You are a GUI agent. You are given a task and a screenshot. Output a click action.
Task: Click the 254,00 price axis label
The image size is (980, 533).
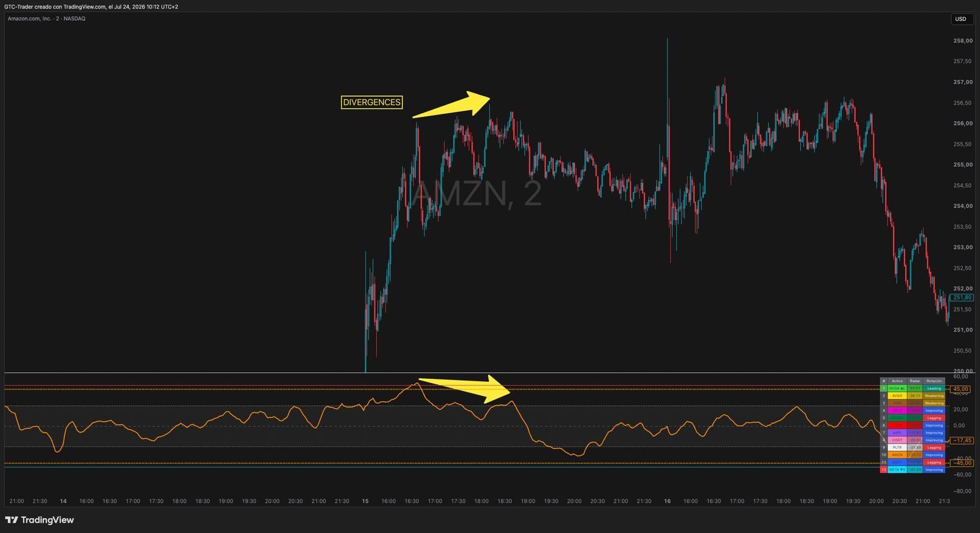click(x=963, y=206)
